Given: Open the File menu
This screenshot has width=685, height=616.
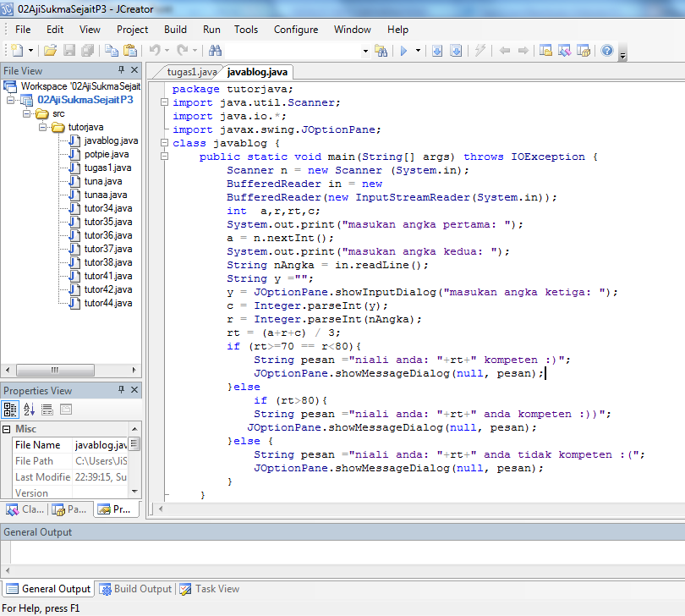Looking at the screenshot, I should [x=23, y=30].
